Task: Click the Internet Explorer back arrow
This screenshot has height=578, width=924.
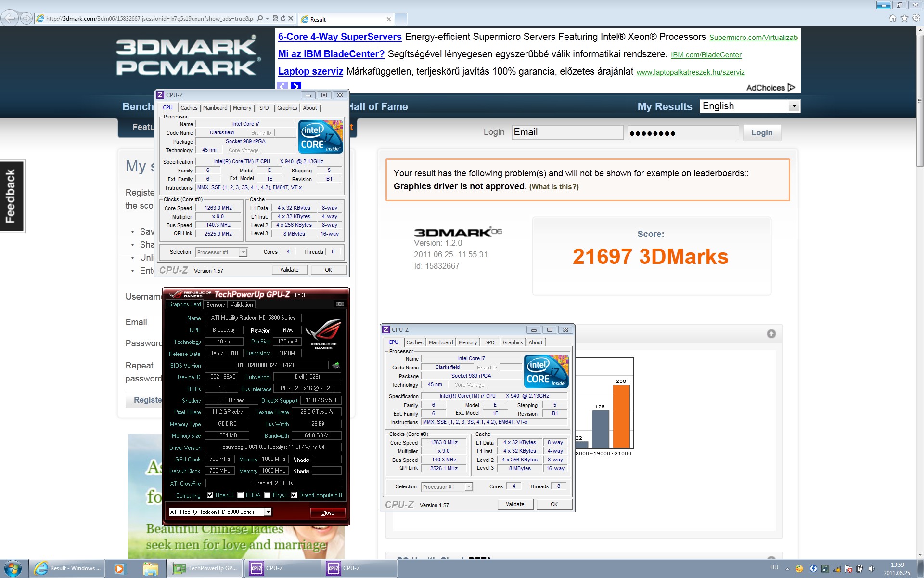Action: click(10, 18)
